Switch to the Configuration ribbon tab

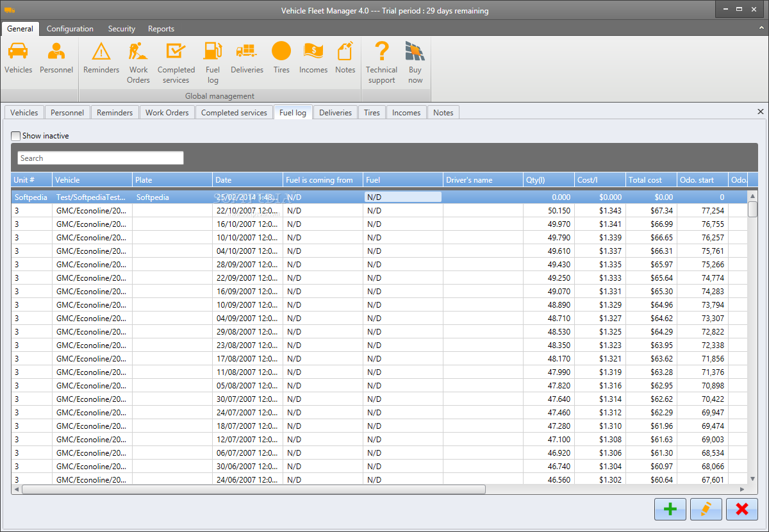[x=70, y=29]
